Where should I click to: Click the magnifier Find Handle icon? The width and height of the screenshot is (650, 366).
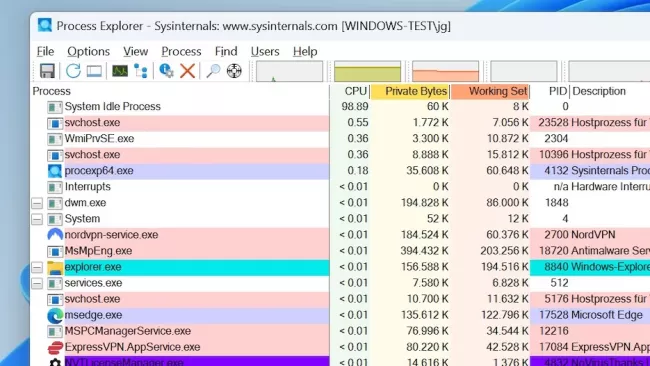[x=213, y=71]
